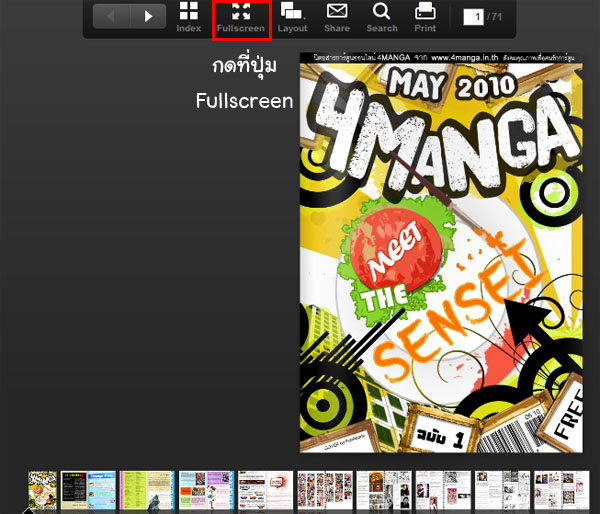Select the fourth thumbnail with orange-purple anime pages
This screenshot has width=600, height=514.
(x=206, y=491)
